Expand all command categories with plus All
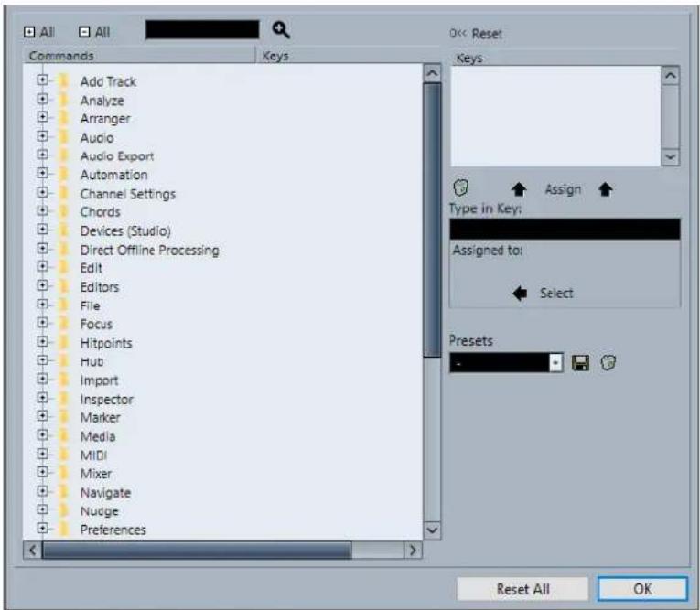The width and height of the screenshot is (700, 610). [38, 32]
